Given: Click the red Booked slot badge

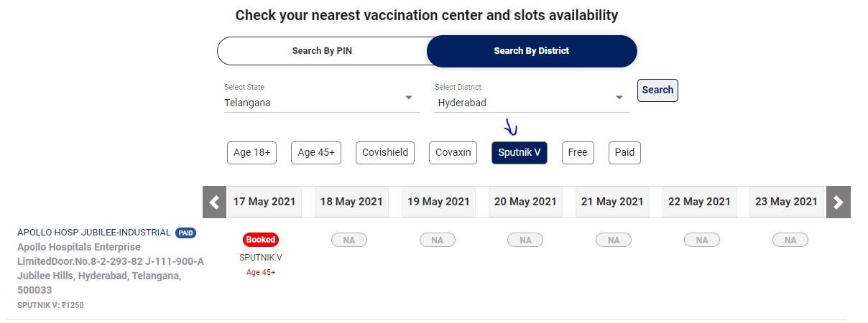Looking at the screenshot, I should (260, 240).
